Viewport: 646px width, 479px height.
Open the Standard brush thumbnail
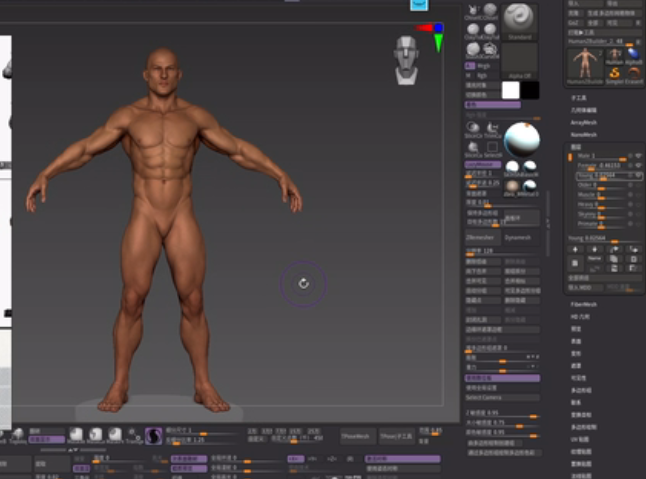click(x=519, y=21)
